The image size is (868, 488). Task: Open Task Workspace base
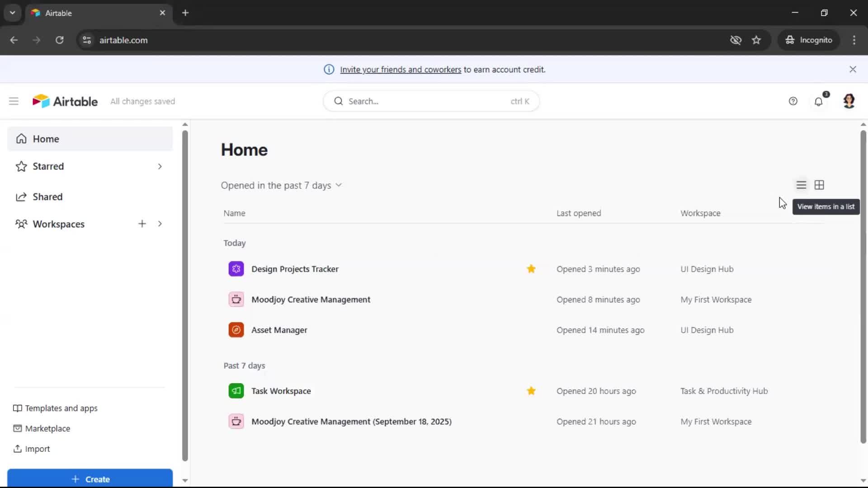tap(281, 391)
